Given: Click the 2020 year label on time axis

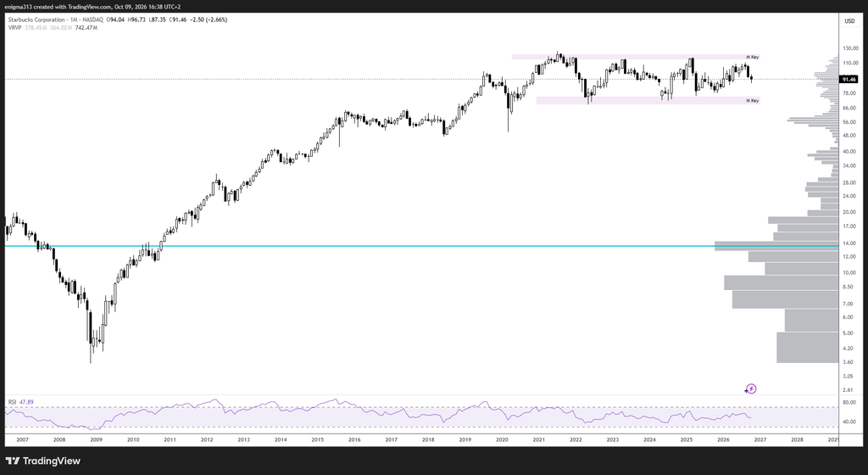Looking at the screenshot, I should tap(502, 440).
